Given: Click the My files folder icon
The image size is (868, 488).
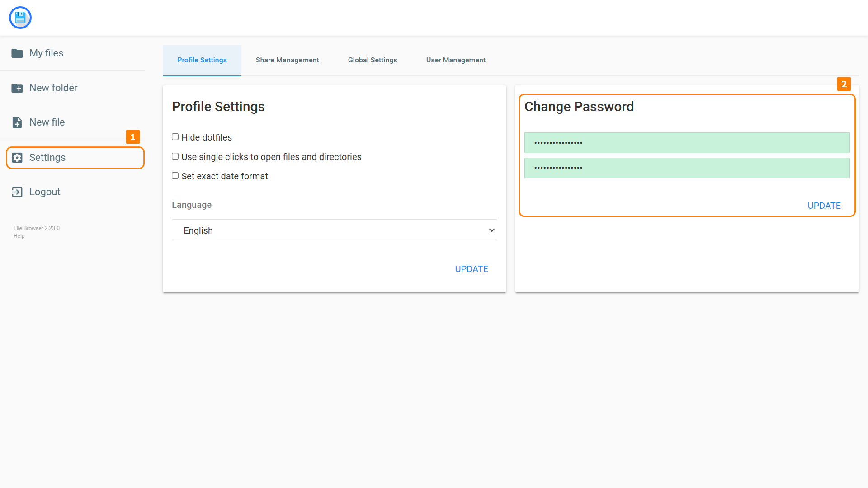Looking at the screenshot, I should click(x=17, y=53).
